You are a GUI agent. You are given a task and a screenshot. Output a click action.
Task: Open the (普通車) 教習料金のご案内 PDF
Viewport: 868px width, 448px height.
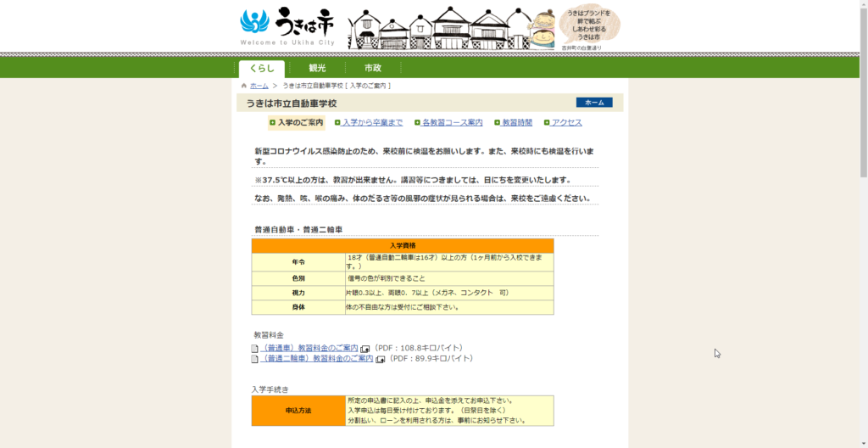pyautogui.click(x=309, y=348)
